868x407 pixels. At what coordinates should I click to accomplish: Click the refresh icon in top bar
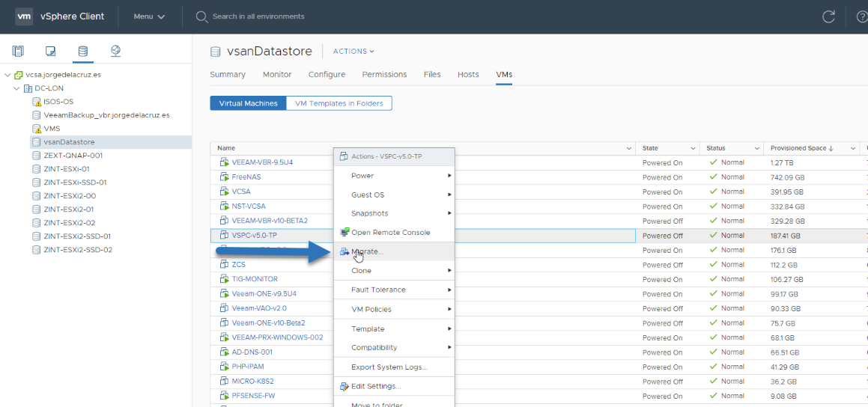pyautogui.click(x=828, y=16)
